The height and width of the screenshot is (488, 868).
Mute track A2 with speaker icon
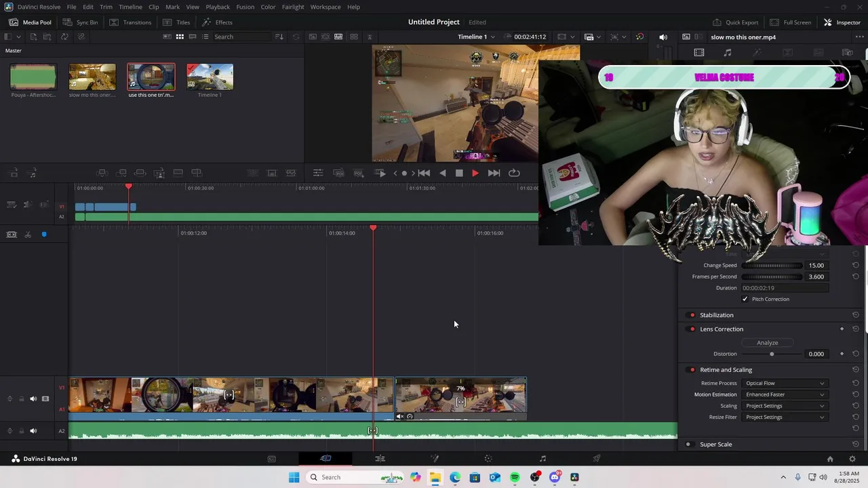[x=33, y=431]
